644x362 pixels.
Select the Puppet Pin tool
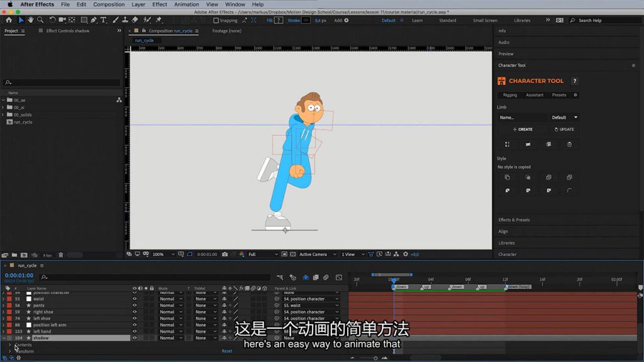coord(159,19)
